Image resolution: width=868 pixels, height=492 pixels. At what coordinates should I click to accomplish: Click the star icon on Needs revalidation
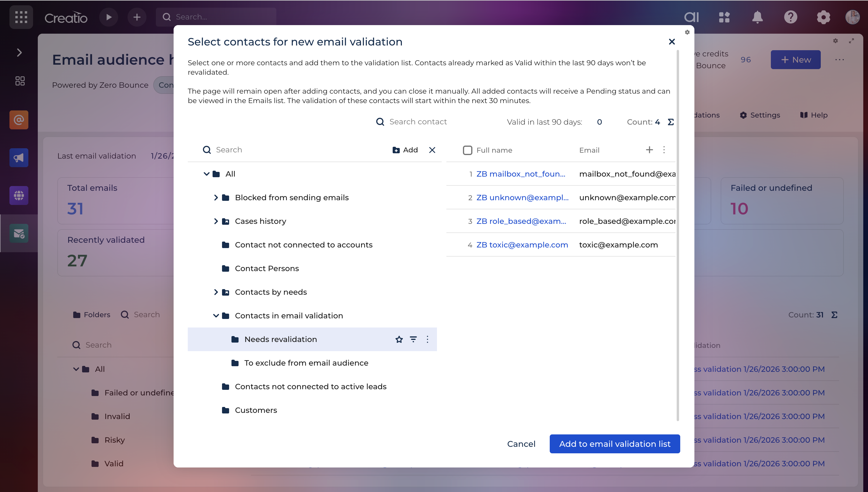coord(399,339)
